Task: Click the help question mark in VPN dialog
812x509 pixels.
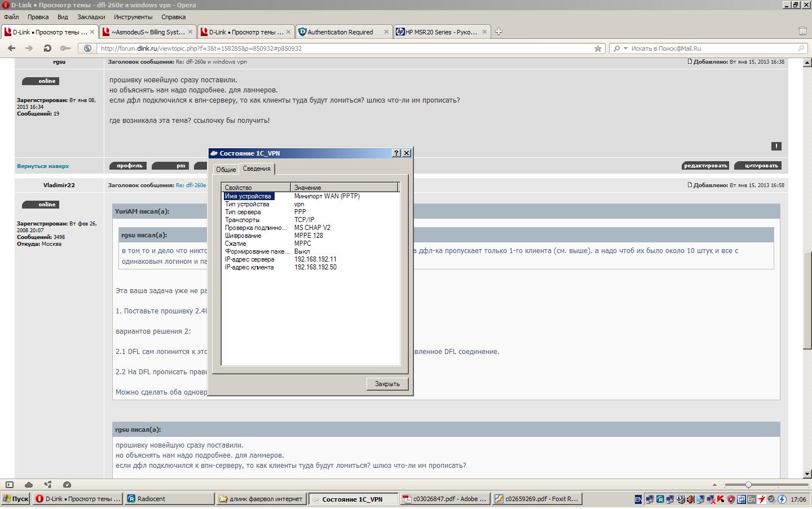Action: 396,153
